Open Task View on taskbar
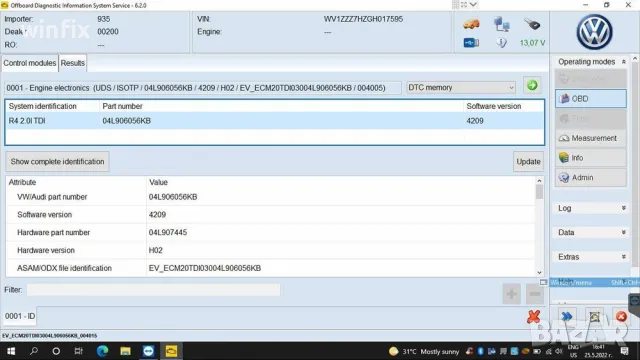Viewport: 640px width, 360px height. [78, 351]
